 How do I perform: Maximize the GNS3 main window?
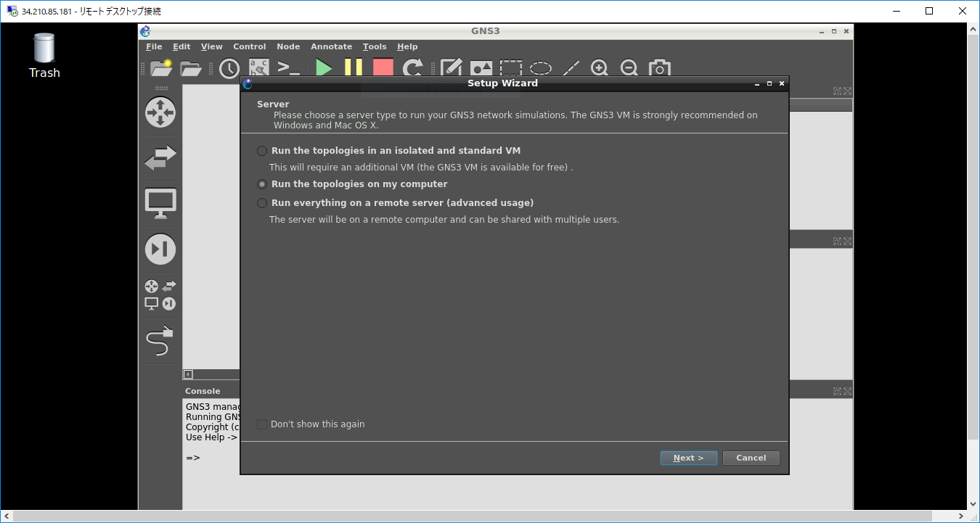pyautogui.click(x=834, y=31)
